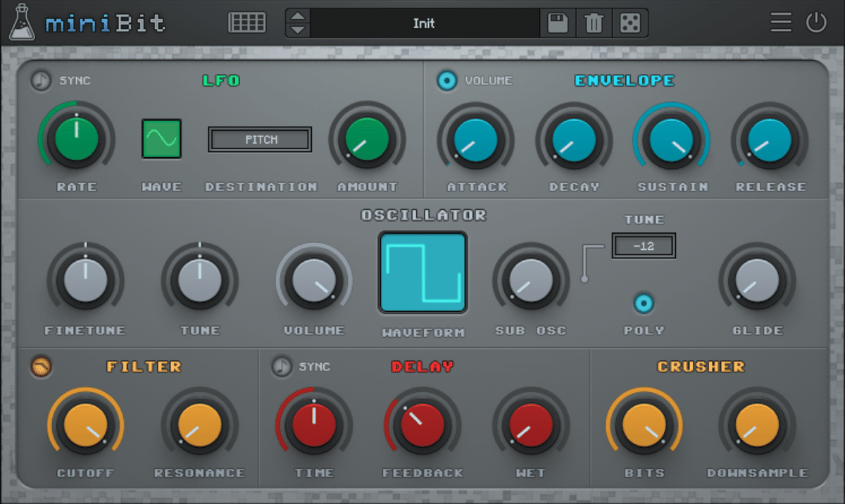Image resolution: width=845 pixels, height=504 pixels.
Task: Click the miniBit flask logo icon
Action: click(23, 23)
